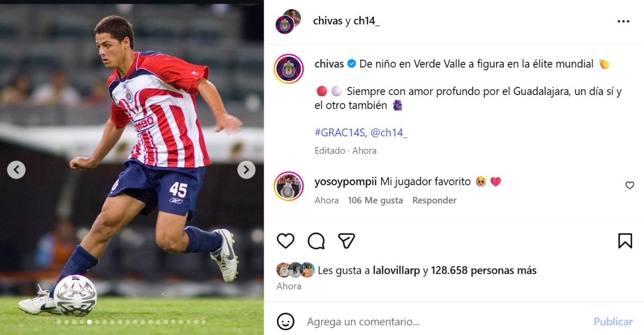
Task: Open comments via speech bubble icon
Action: tap(316, 241)
